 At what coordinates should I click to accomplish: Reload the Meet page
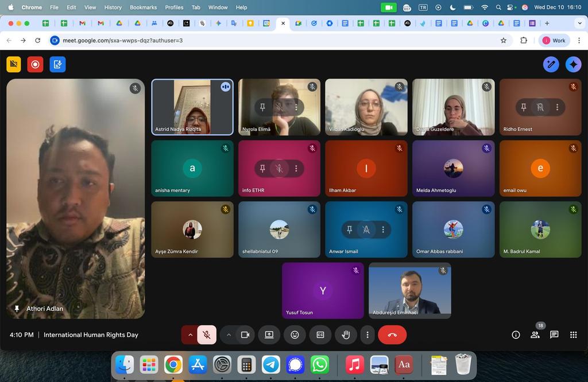37,41
